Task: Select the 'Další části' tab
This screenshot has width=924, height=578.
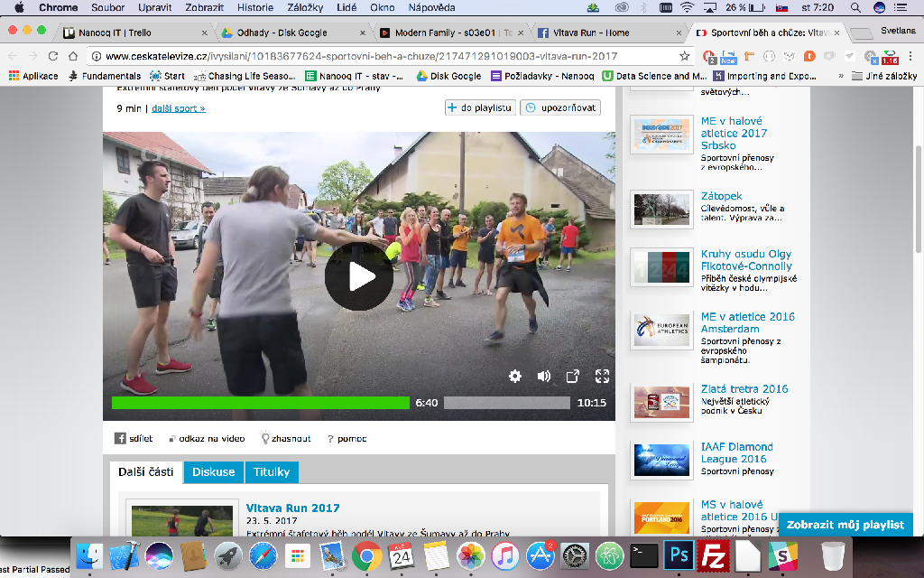Action: pos(146,471)
